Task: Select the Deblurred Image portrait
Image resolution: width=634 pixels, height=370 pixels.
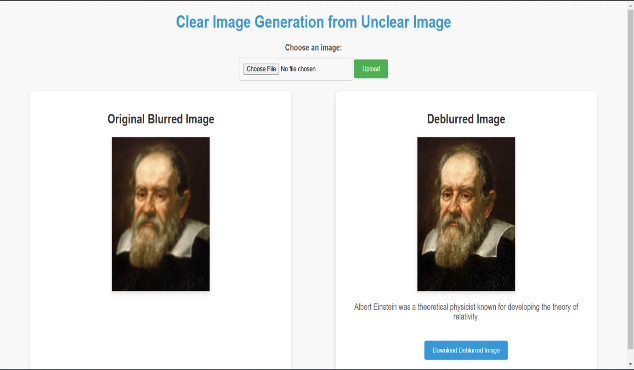Action: (466, 214)
